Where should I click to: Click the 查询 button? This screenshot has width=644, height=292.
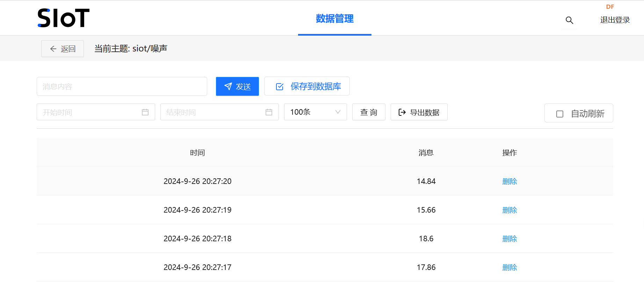click(369, 112)
